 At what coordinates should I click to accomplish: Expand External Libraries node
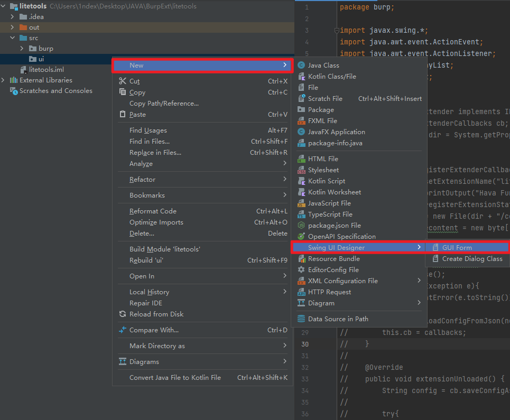tap(3, 80)
